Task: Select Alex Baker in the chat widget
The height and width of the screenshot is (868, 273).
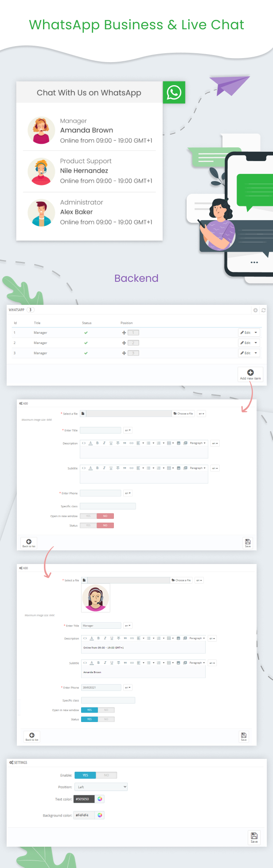Action: click(x=76, y=212)
